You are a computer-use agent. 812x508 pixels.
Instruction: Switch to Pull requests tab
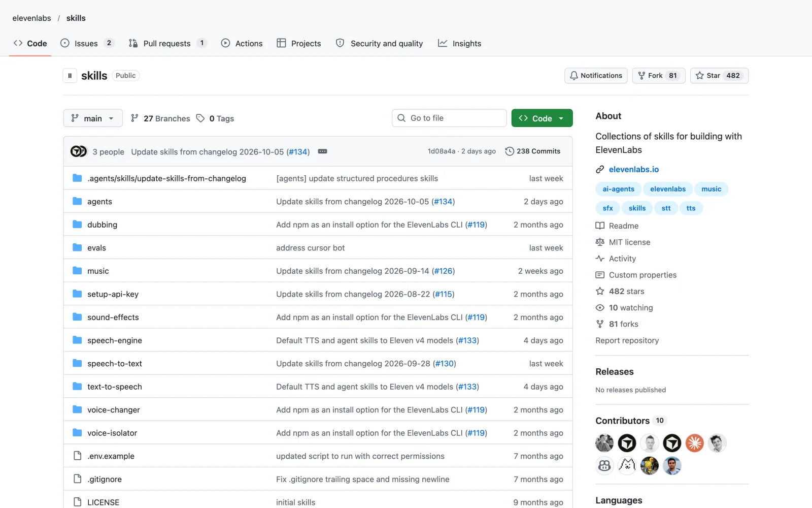168,43
